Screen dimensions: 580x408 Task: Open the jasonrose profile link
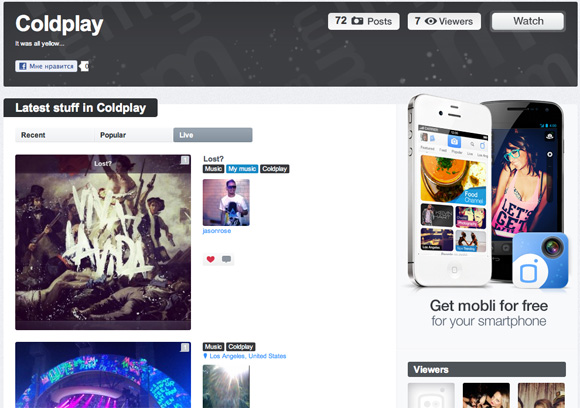[x=217, y=231]
